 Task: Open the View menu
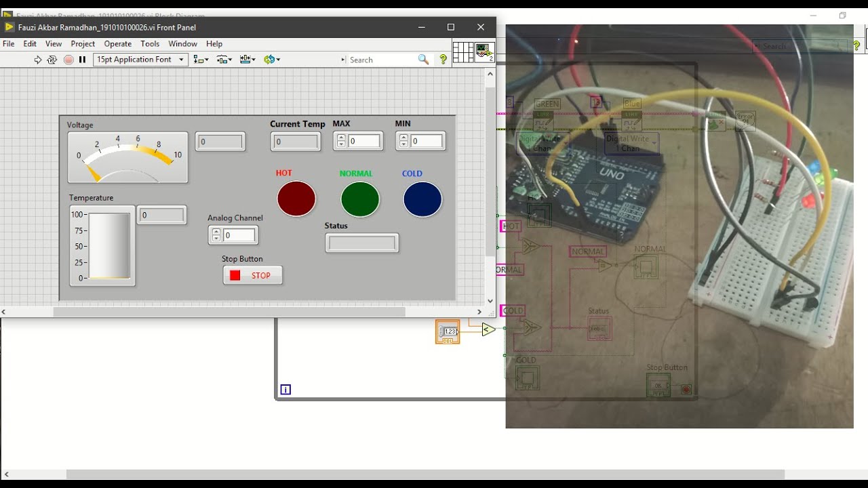pyautogui.click(x=54, y=43)
